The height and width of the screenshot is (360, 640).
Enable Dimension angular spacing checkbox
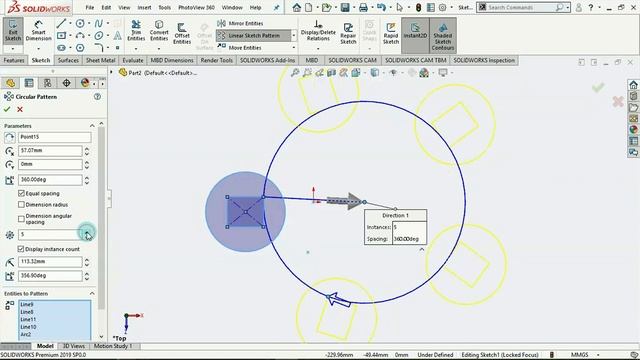point(22,219)
